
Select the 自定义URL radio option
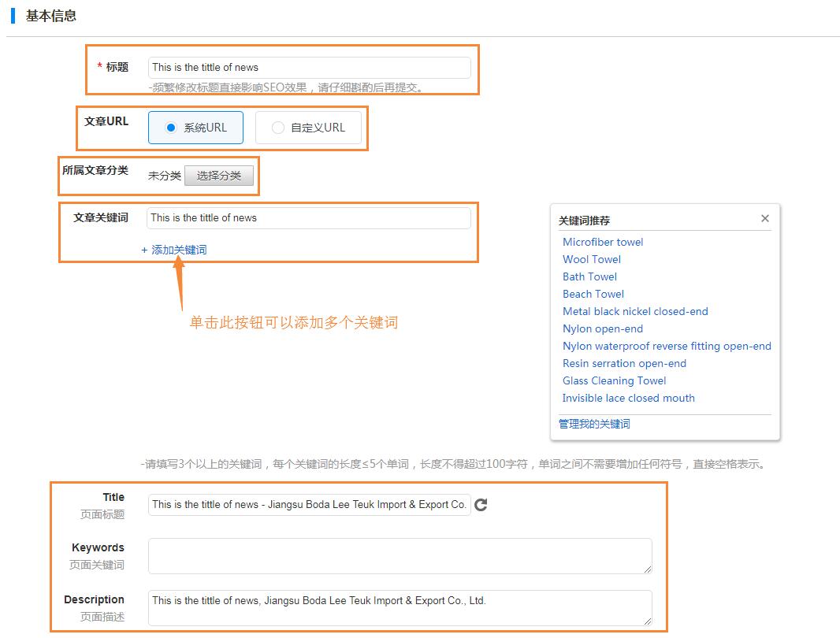point(308,128)
